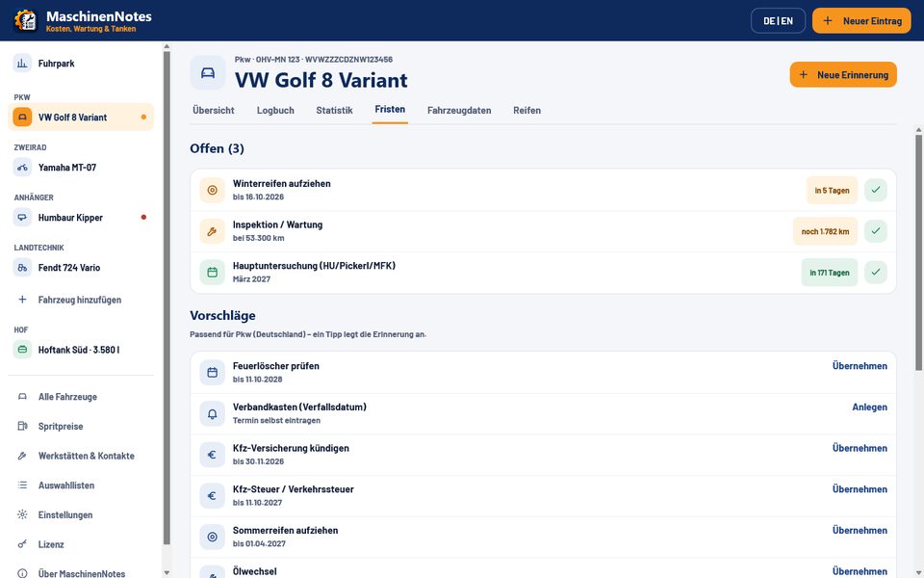Click the Inspektion / Wartung wrench icon
The width and height of the screenshot is (924, 578).
[212, 231]
